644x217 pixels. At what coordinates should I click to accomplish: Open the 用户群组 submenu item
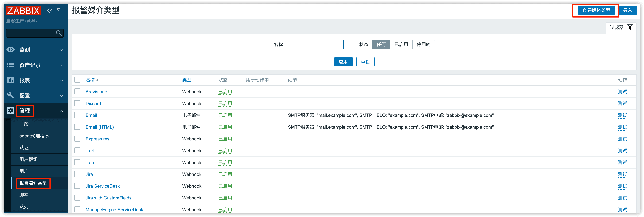[39, 159]
